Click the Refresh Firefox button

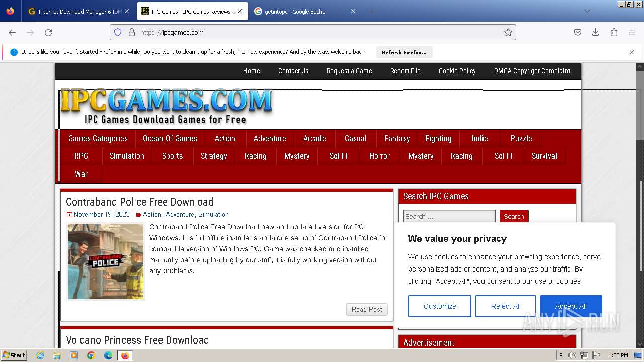(x=404, y=52)
